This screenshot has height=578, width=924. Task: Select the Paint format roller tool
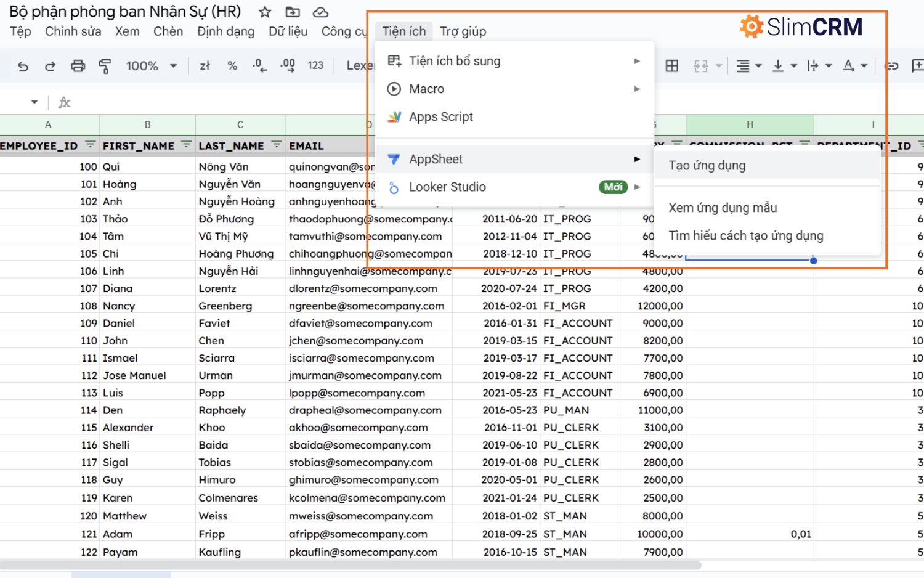105,66
